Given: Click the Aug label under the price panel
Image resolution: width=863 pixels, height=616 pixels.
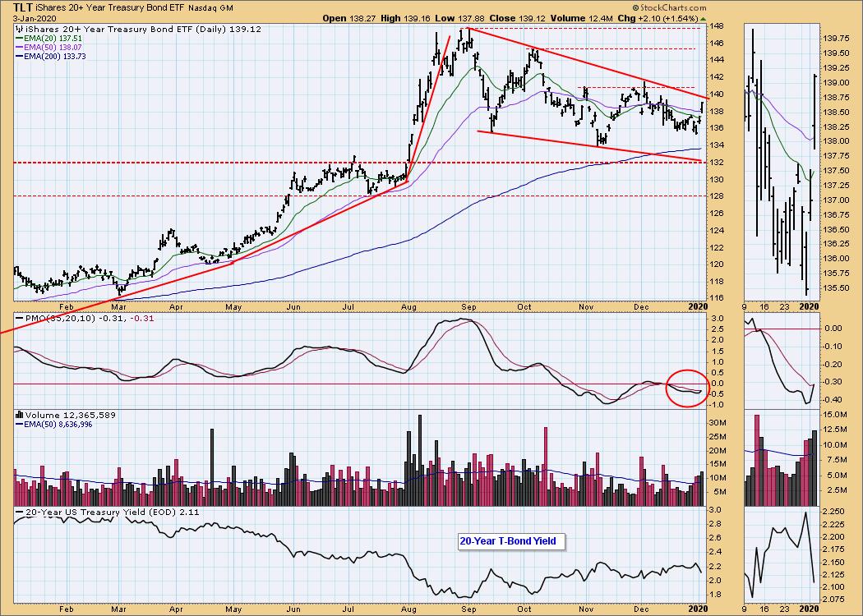Looking at the screenshot, I should click(x=408, y=307).
